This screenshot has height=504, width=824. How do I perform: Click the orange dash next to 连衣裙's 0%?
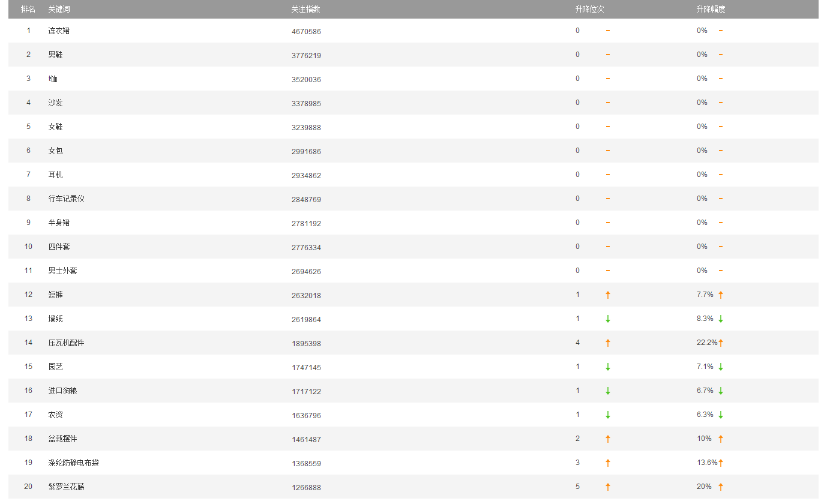point(721,31)
